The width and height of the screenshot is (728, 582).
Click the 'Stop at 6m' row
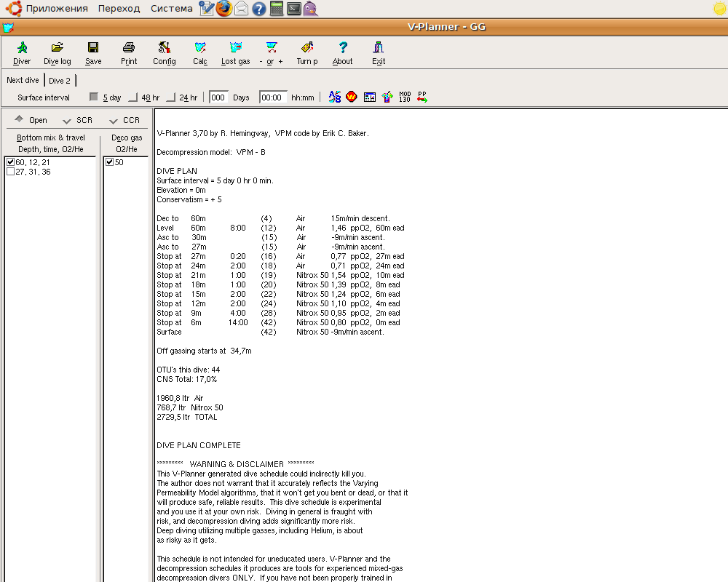tap(280, 322)
